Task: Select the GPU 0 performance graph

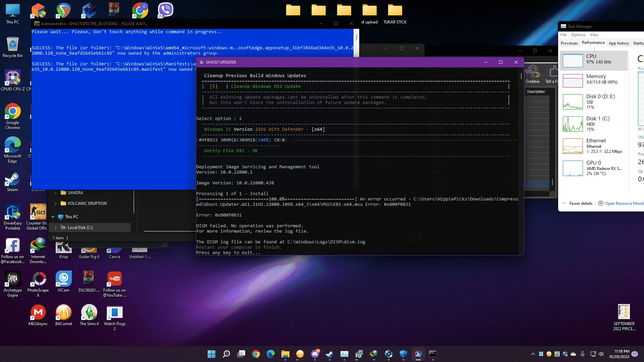Action: [x=594, y=168]
